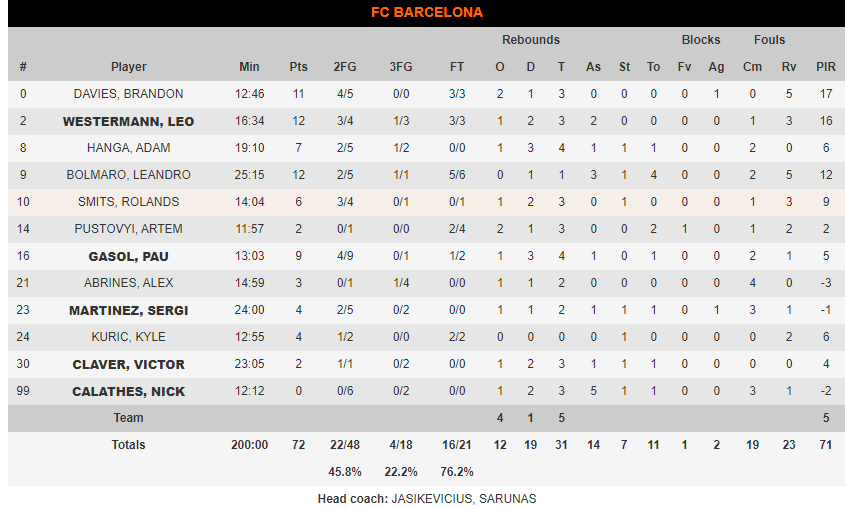Click the FC BARCELONA team header

[427, 12]
